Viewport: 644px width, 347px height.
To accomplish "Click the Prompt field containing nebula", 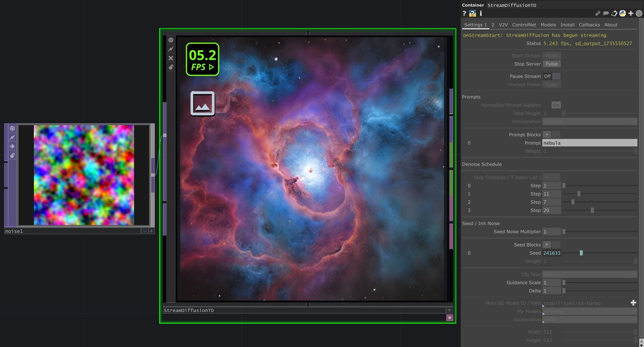I will 589,143.
